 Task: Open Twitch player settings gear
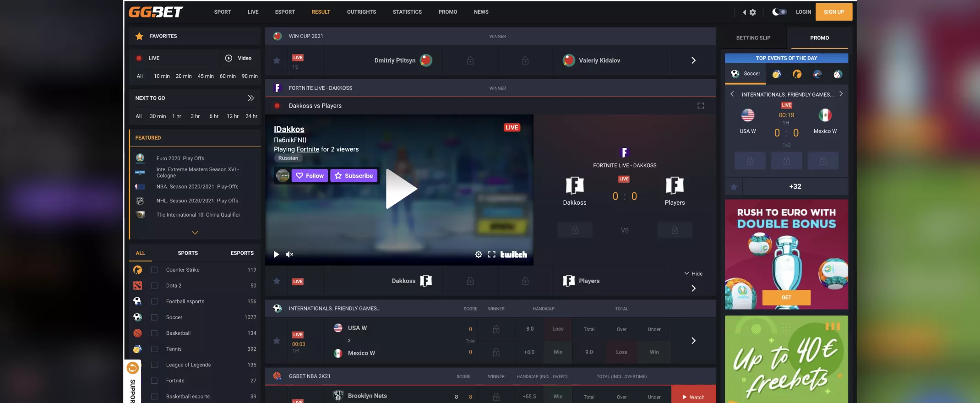479,255
